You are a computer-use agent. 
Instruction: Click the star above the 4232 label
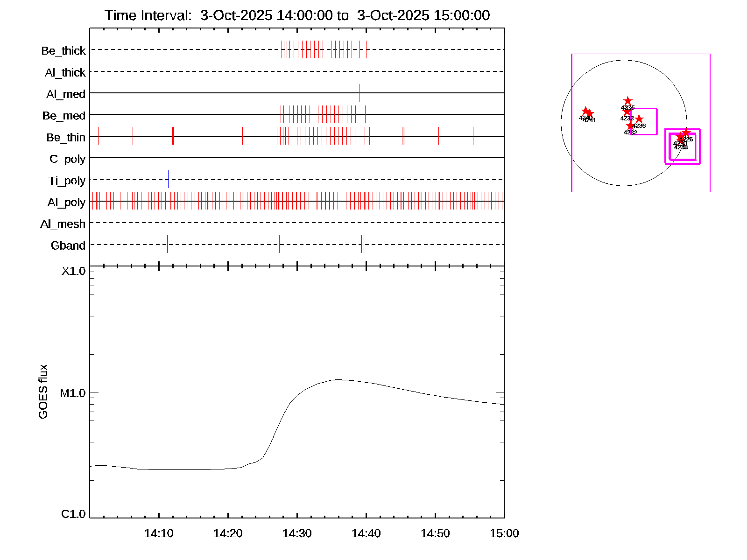pos(630,126)
